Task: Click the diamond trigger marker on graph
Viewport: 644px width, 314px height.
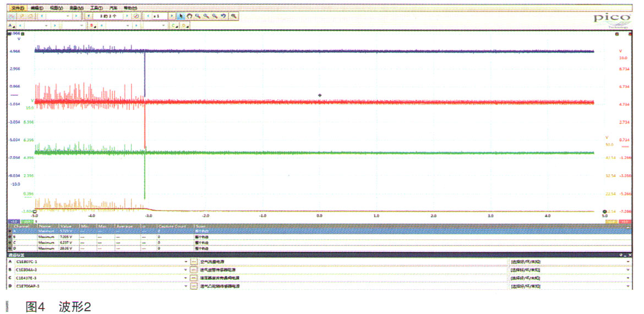Action: click(320, 95)
